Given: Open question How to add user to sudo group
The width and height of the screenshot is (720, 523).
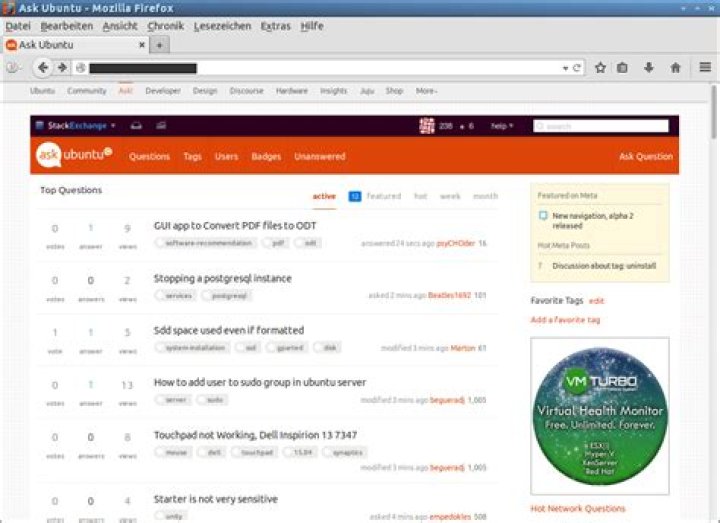Looking at the screenshot, I should pyautogui.click(x=260, y=382).
